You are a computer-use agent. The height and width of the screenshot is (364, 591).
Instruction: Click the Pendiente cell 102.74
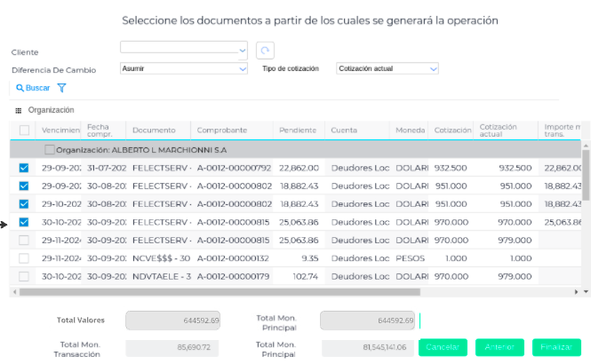tap(306, 276)
